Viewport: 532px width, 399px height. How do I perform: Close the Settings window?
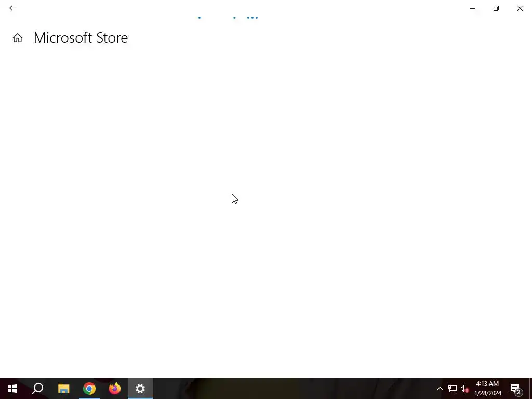[x=520, y=8]
